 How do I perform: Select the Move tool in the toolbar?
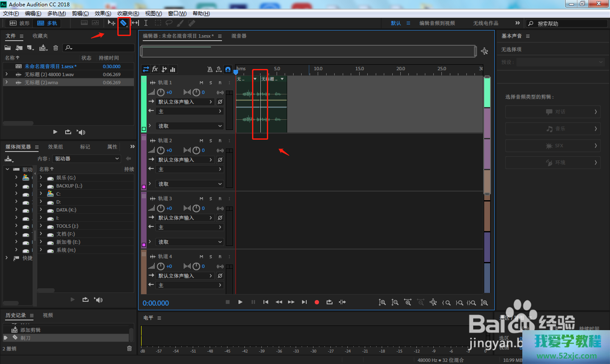111,23
